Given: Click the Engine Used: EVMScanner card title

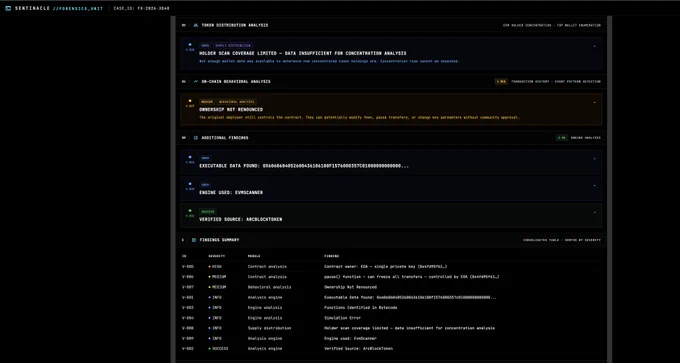Looking at the screenshot, I should click(231, 193).
